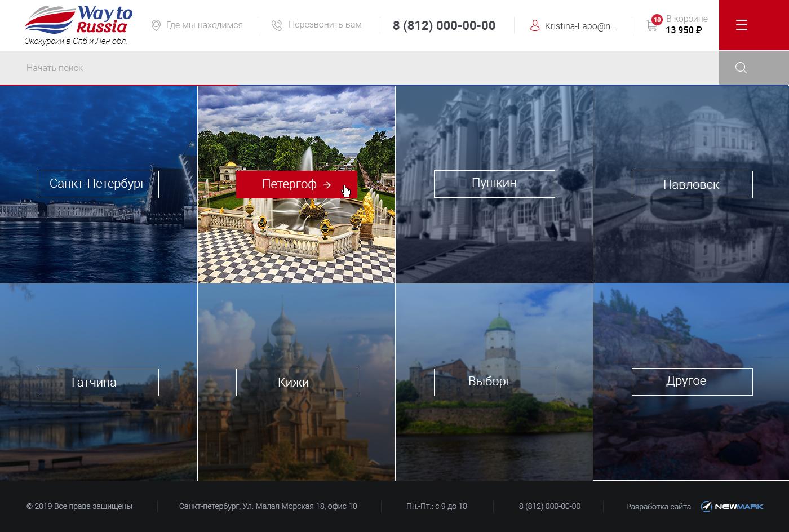Open the shopping cart icon
This screenshot has width=789, height=532.
click(x=652, y=26)
